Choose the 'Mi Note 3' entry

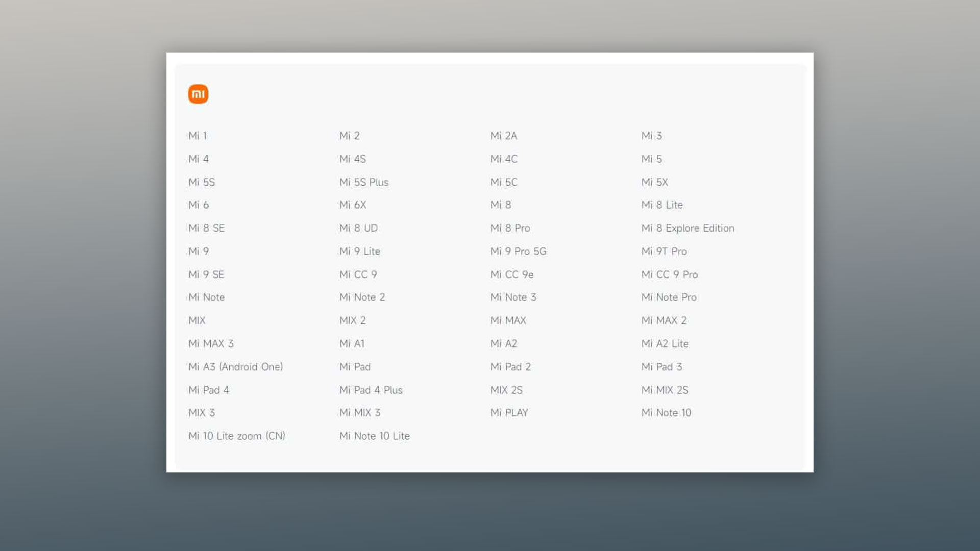coord(513,297)
